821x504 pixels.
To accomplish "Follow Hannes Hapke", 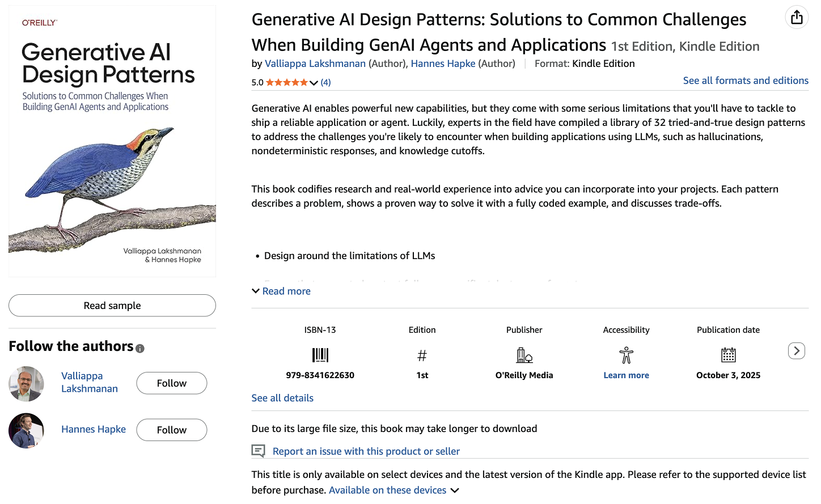I will click(x=171, y=430).
